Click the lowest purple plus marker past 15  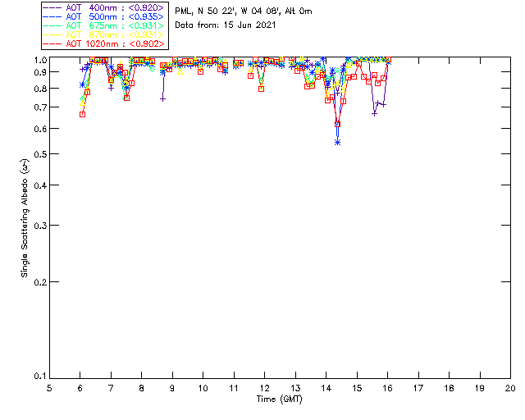click(374, 114)
